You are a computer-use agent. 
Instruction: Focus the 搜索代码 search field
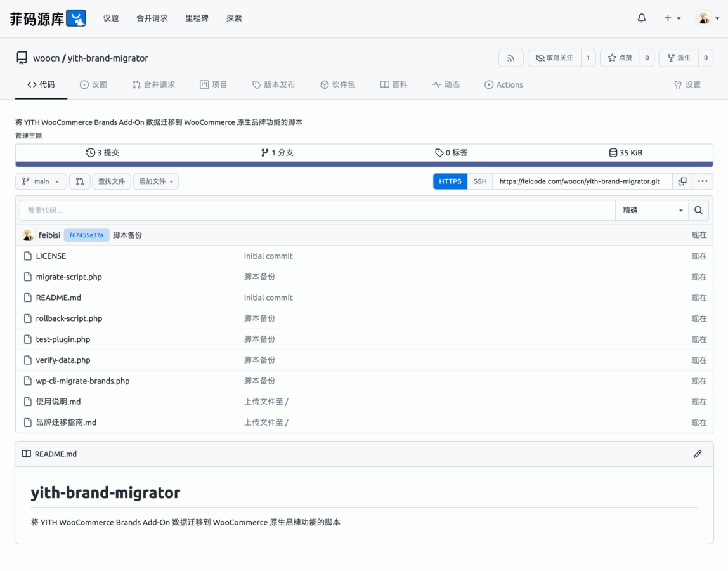(317, 210)
